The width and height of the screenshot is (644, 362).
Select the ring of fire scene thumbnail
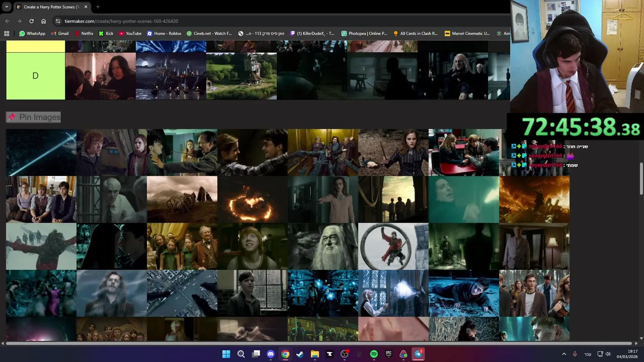(x=253, y=200)
